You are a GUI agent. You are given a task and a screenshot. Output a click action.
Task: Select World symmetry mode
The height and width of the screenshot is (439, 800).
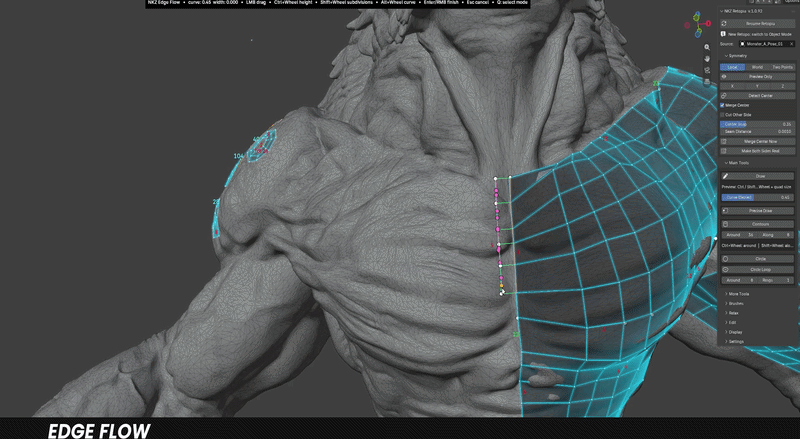pyautogui.click(x=757, y=67)
